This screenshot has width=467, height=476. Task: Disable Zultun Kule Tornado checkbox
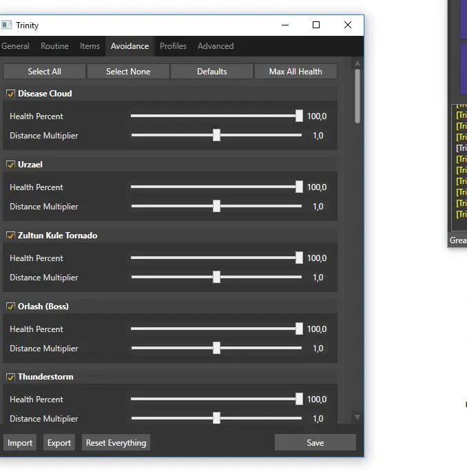10,236
